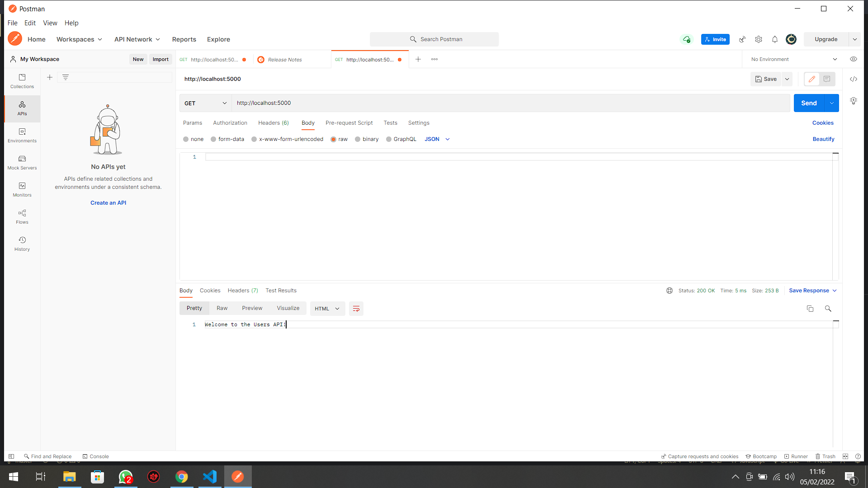Select the none body type radio
Viewport: 868px width, 488px height.
[186, 139]
